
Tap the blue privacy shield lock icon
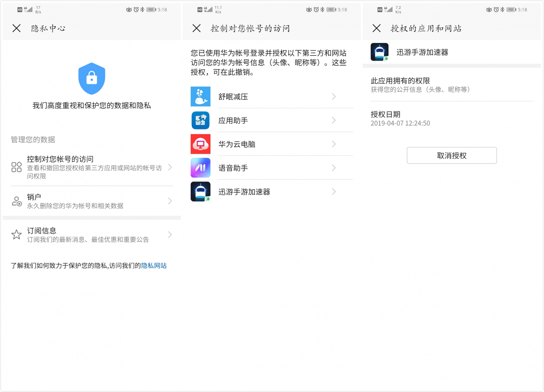[x=92, y=79]
